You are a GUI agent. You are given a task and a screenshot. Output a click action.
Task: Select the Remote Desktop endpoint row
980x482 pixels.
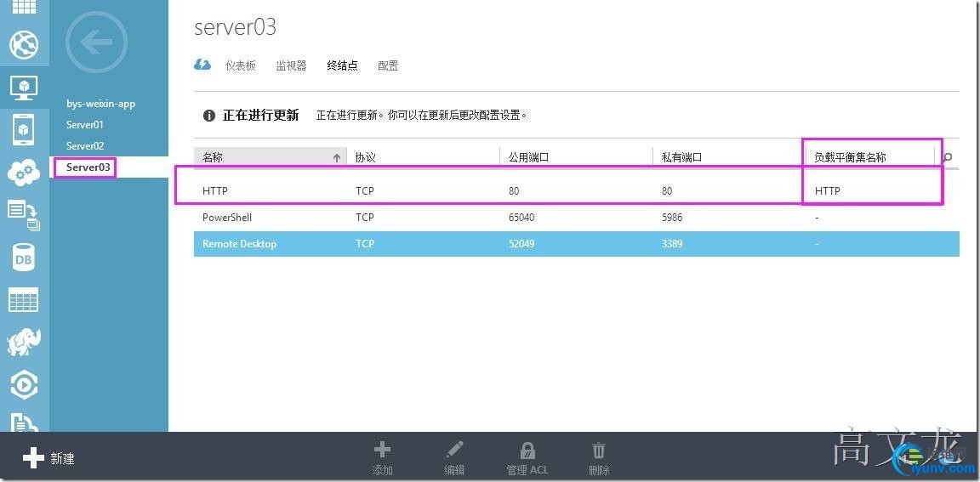(576, 244)
